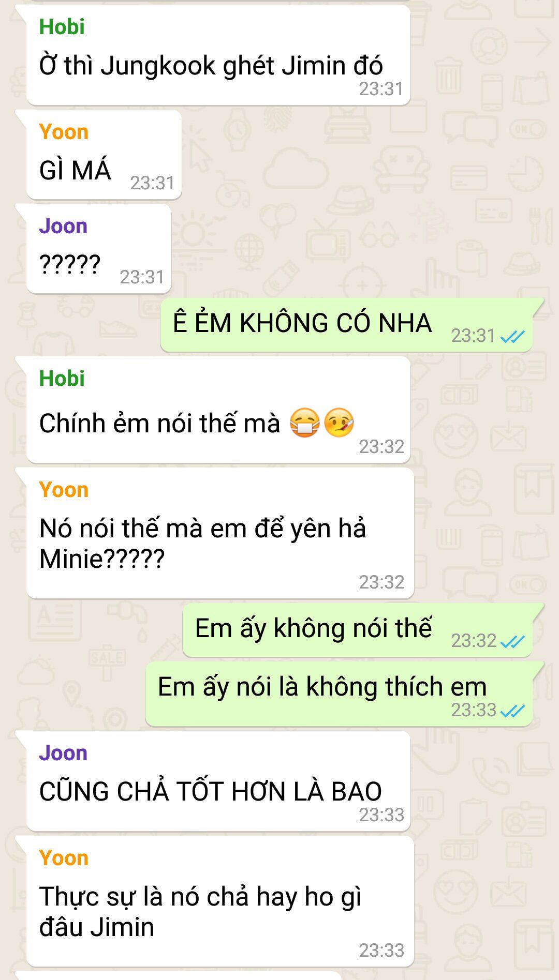559x980 pixels.
Task: Select Joon's '?????' message bubble
Action: coord(99,249)
